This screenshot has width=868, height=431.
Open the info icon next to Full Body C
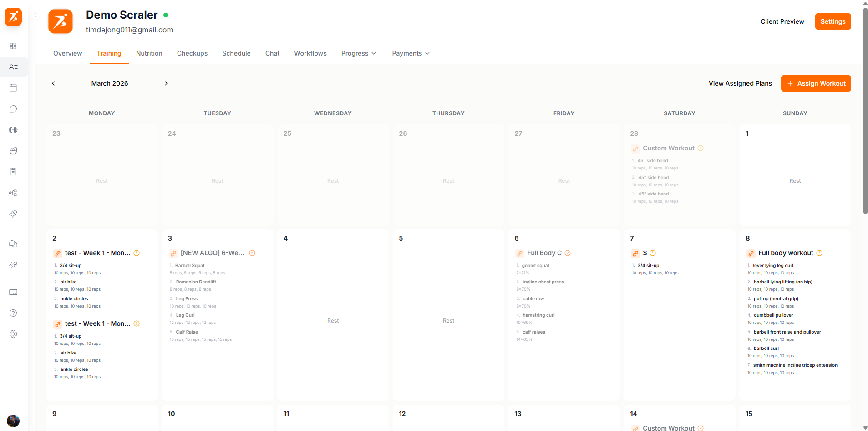click(x=568, y=253)
